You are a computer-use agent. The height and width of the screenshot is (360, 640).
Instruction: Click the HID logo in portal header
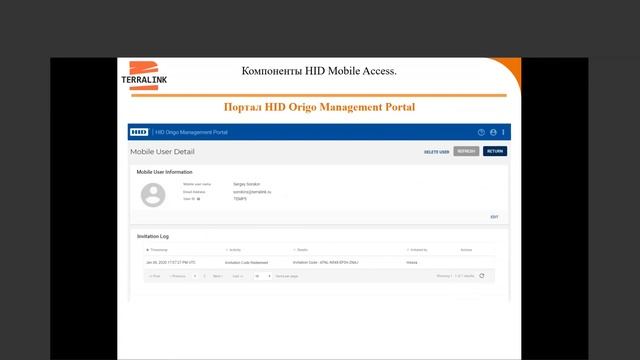coord(139,132)
